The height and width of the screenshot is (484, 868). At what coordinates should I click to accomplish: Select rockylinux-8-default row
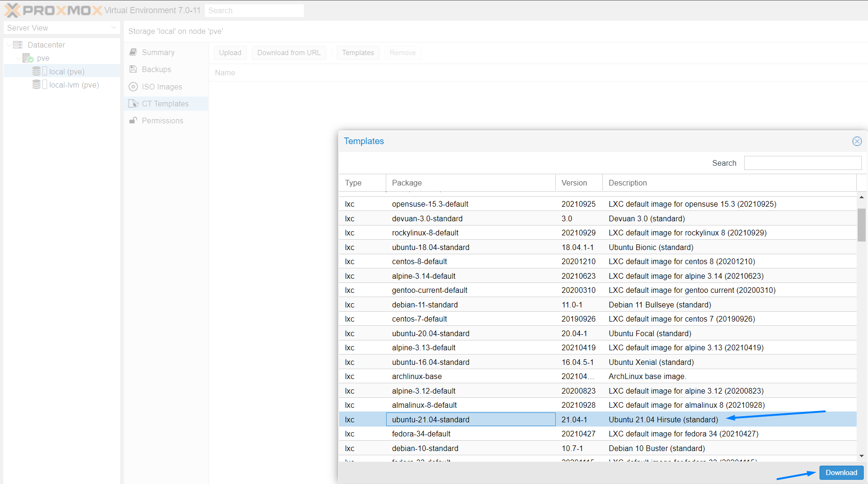click(598, 233)
